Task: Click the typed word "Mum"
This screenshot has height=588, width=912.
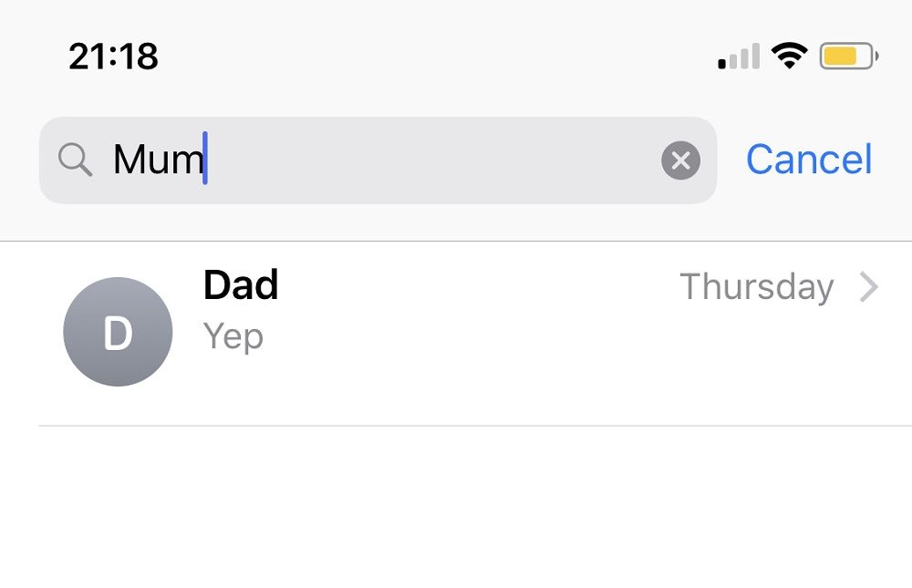Action: click(157, 161)
